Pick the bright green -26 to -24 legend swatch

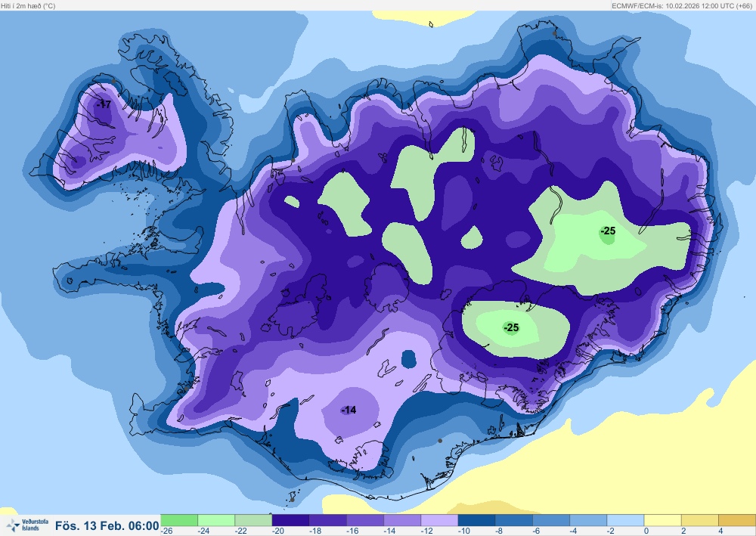[x=179, y=520]
